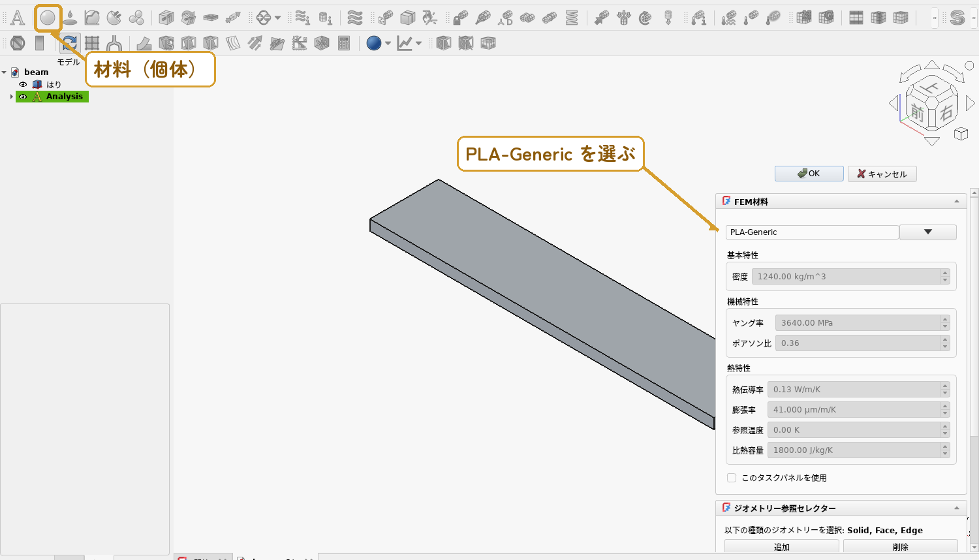Click the initial flow velocity icon
Viewport: 979px width, 560px height.
[x=302, y=18]
